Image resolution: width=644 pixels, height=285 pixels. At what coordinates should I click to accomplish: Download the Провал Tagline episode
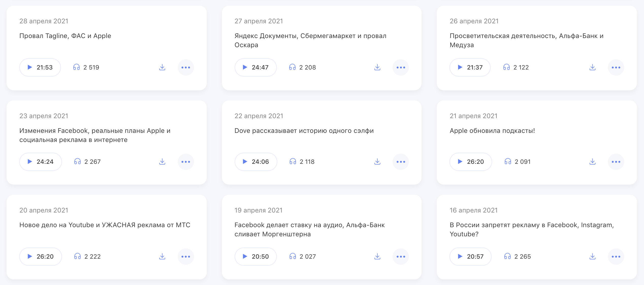[162, 67]
